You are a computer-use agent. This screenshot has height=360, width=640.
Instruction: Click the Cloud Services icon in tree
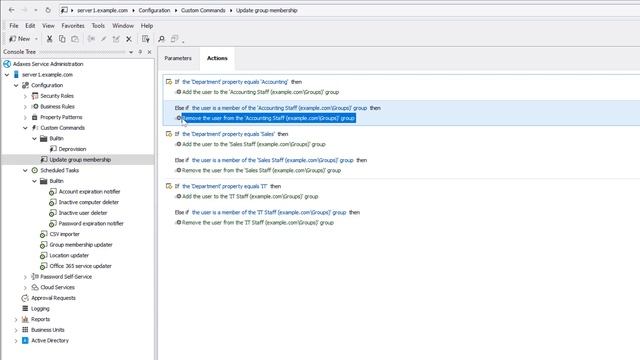click(35, 287)
